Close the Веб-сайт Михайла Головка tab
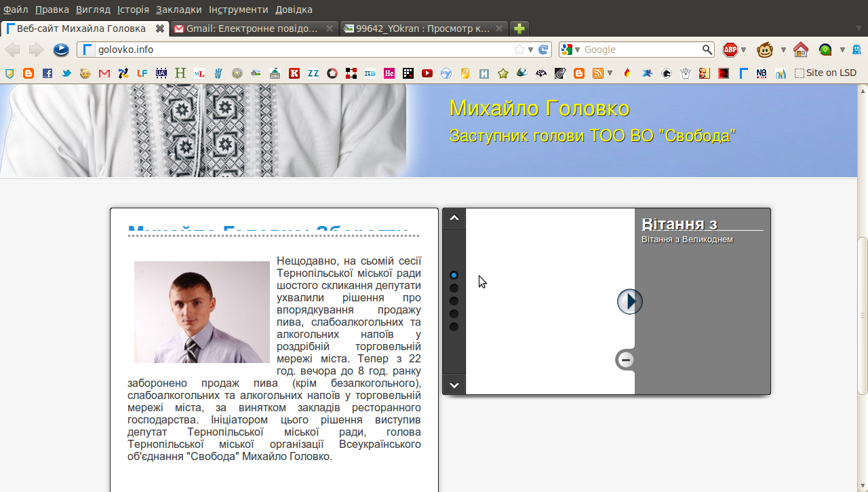Image resolution: width=868 pixels, height=492 pixels. point(160,29)
